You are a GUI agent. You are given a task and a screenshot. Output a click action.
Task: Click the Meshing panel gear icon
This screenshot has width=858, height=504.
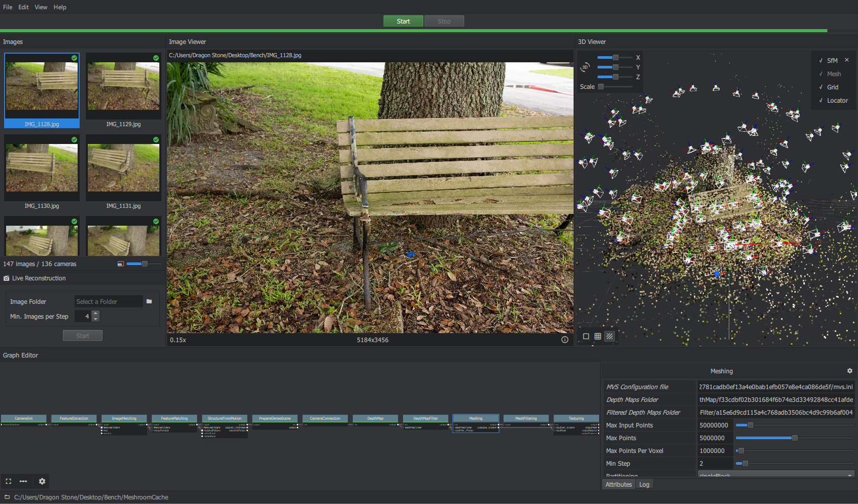coord(850,371)
